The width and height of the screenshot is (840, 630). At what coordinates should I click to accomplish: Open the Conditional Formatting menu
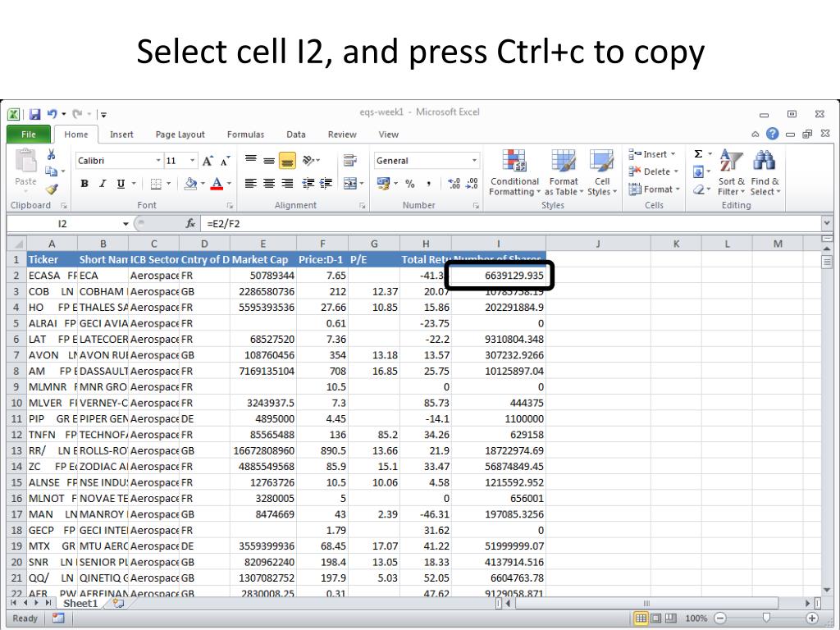[514, 172]
